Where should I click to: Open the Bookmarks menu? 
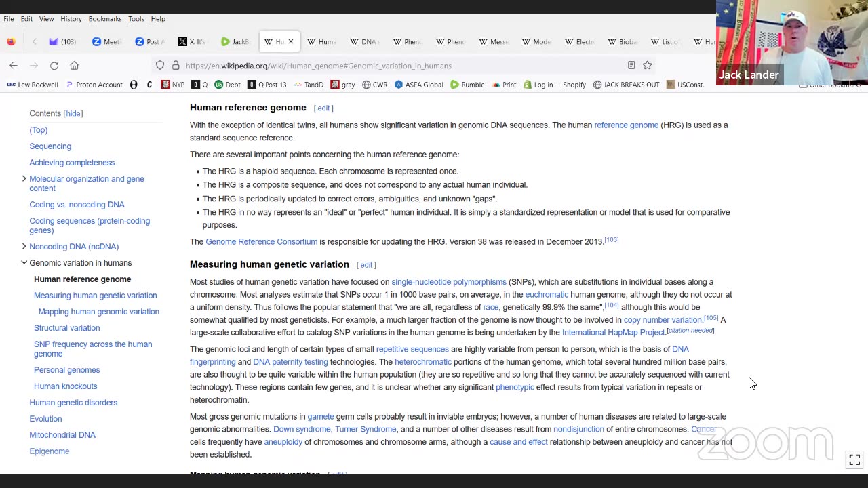pyautogui.click(x=105, y=19)
